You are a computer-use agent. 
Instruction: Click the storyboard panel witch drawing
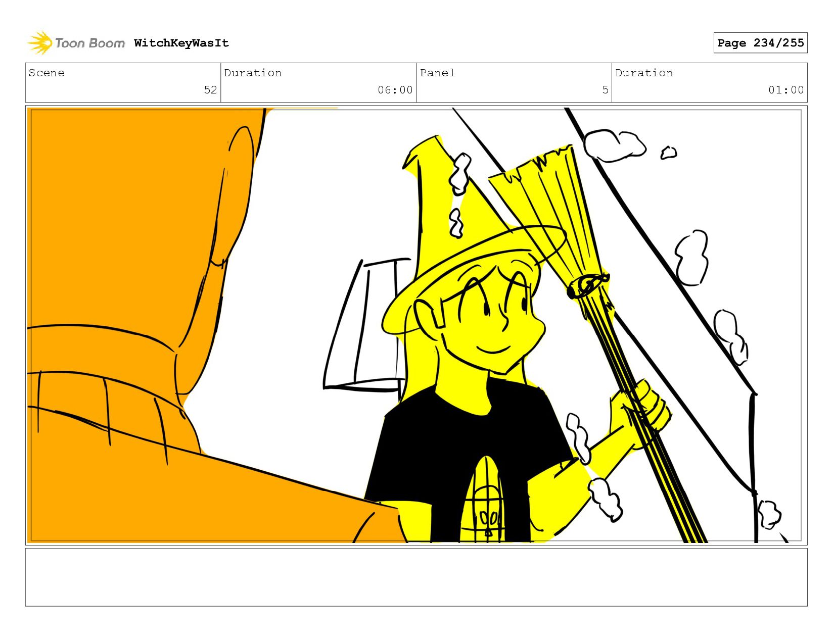click(416, 325)
